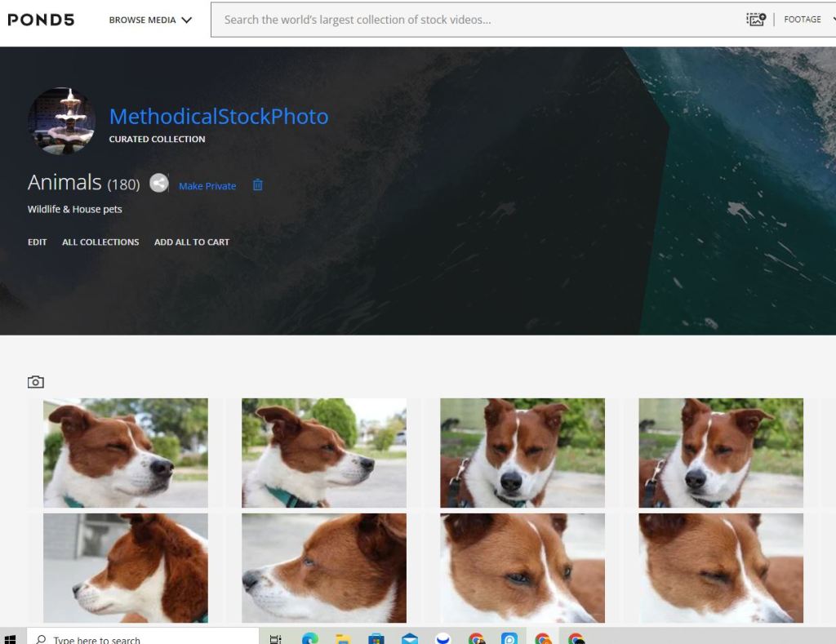Toggle collection privacy with Make Private

pyautogui.click(x=207, y=186)
